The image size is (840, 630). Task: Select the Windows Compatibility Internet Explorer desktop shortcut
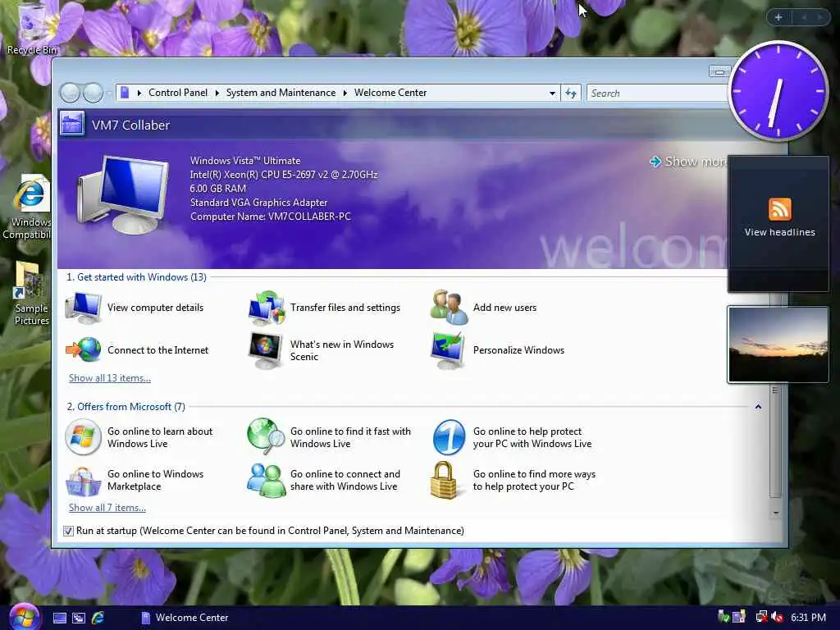(28, 206)
